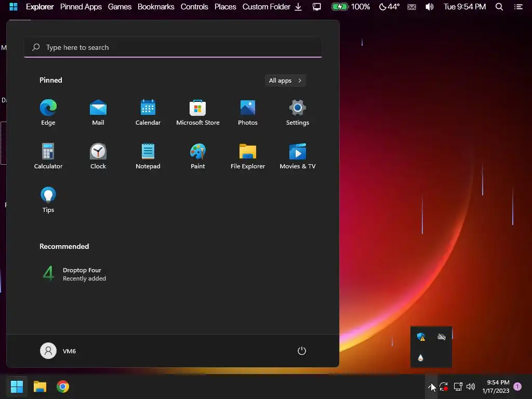This screenshot has width=532, height=399.
Task: Open the Pinned Apps menu
Action: [81, 7]
